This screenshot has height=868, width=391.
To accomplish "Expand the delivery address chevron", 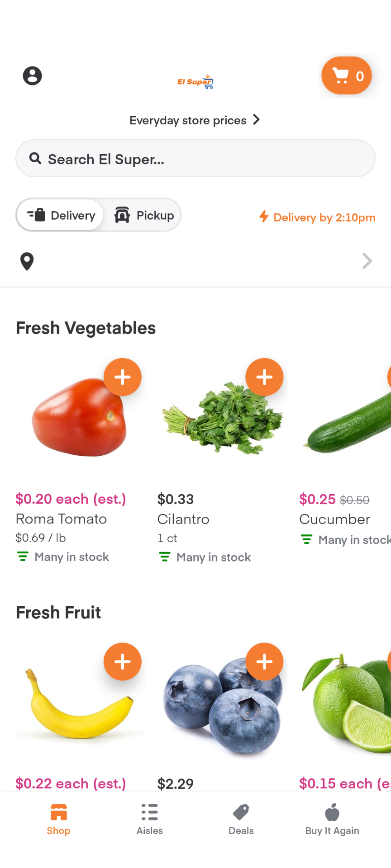I will pos(367,261).
